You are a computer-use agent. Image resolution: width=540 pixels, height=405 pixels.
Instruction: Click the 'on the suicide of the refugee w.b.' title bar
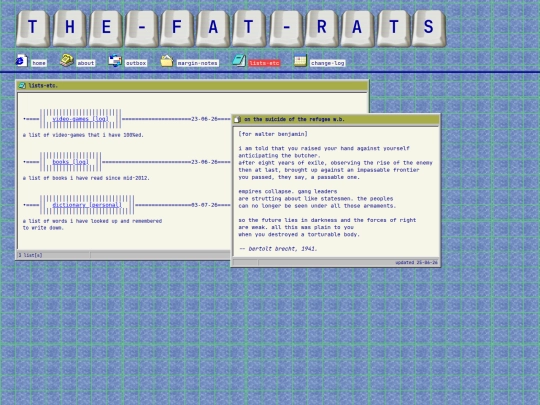click(x=336, y=120)
